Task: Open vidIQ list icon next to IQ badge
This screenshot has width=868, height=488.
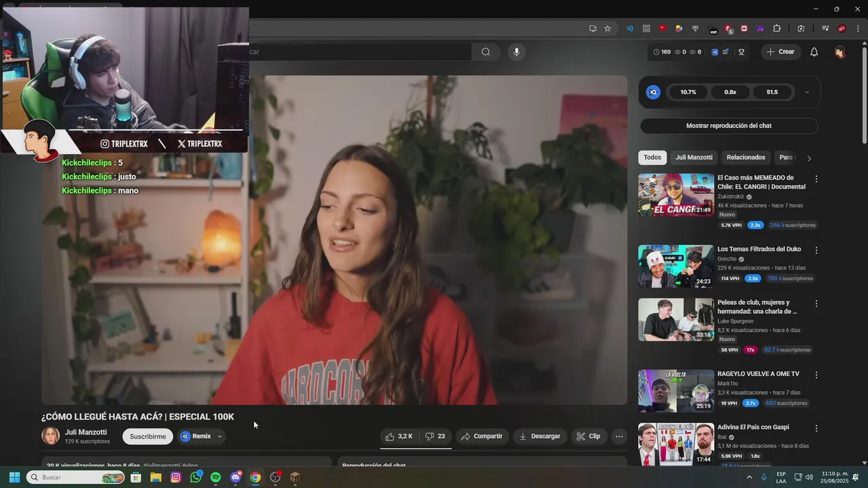Action: pos(726,52)
